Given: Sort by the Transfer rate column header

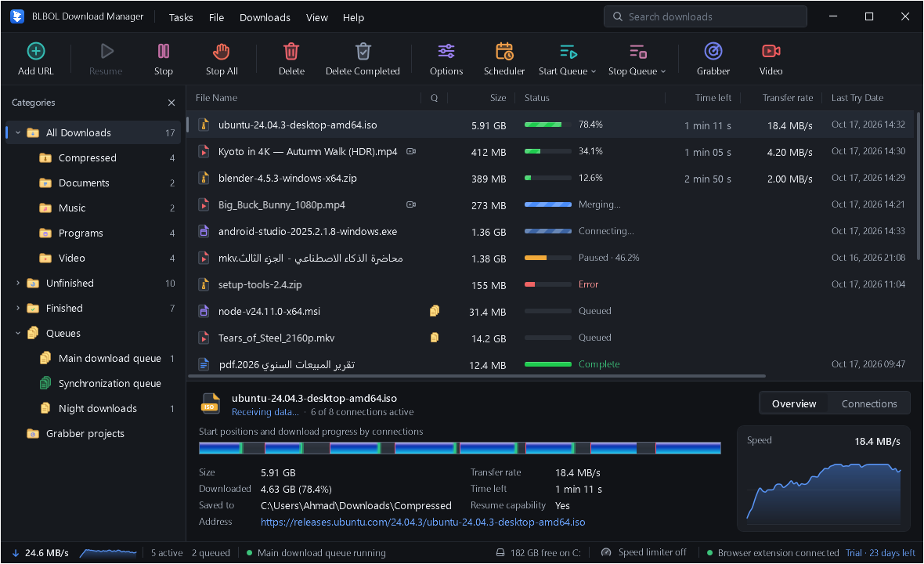Looking at the screenshot, I should point(787,98).
